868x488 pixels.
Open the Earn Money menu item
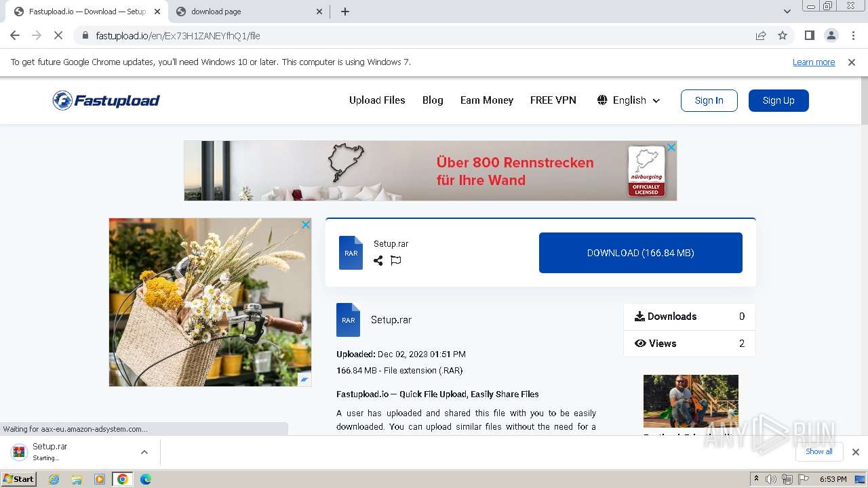click(x=487, y=100)
